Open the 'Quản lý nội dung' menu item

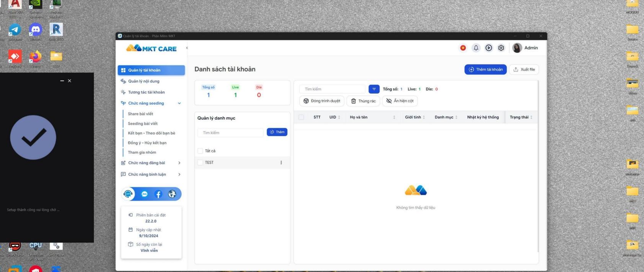144,81
